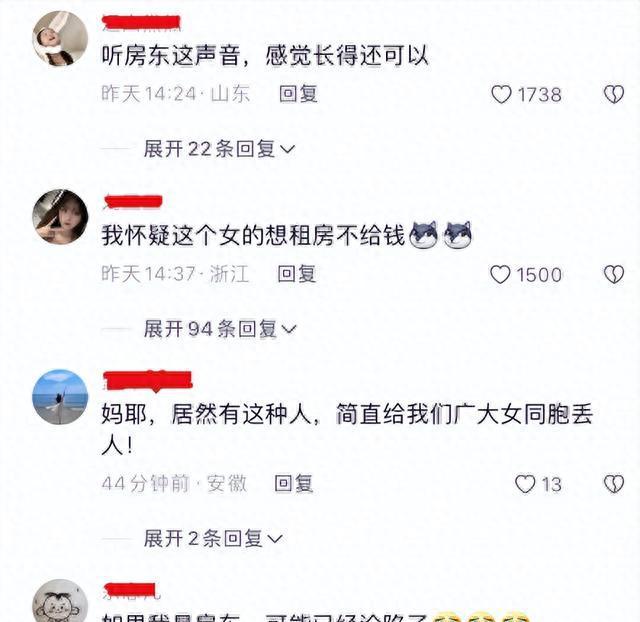Reply to the Shandong comment
This screenshot has width=640, height=622.
(x=298, y=94)
